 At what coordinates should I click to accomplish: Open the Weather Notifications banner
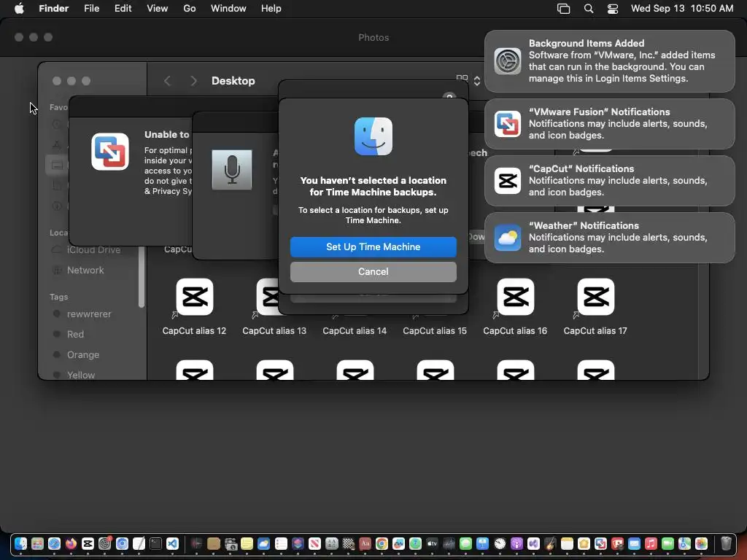[x=609, y=238]
